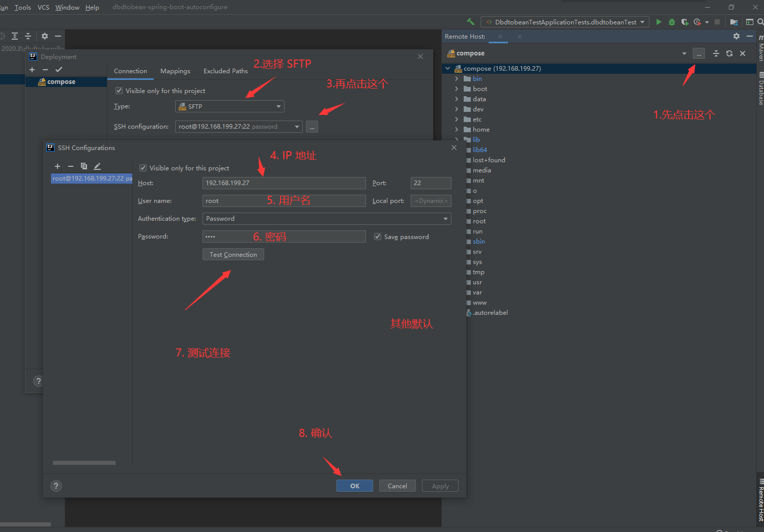
Task: Open Remote Host panel settings gear
Action: 736,36
